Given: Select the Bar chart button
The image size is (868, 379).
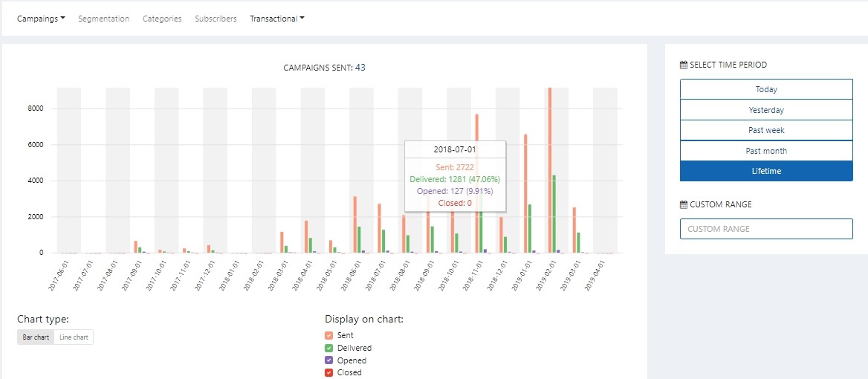Looking at the screenshot, I should tap(36, 337).
